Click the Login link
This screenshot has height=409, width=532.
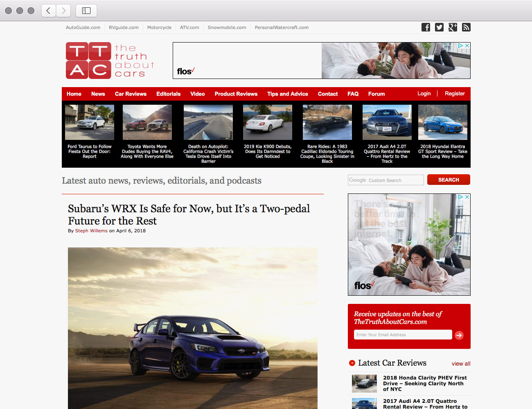pyautogui.click(x=424, y=94)
